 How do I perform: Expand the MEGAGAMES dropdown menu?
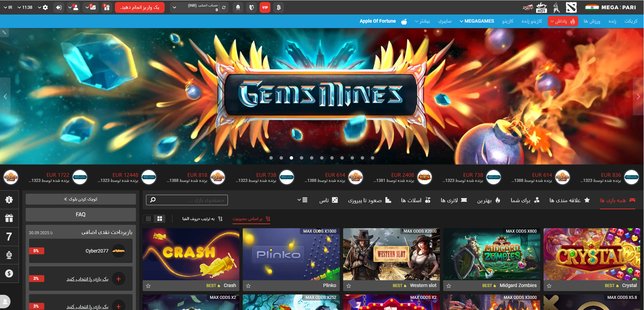[x=477, y=21]
